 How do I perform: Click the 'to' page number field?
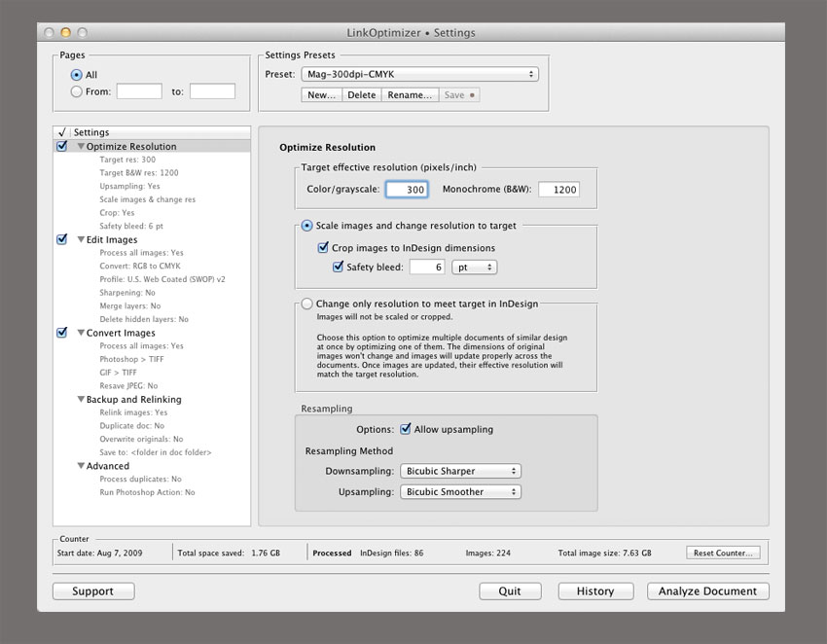[x=212, y=91]
